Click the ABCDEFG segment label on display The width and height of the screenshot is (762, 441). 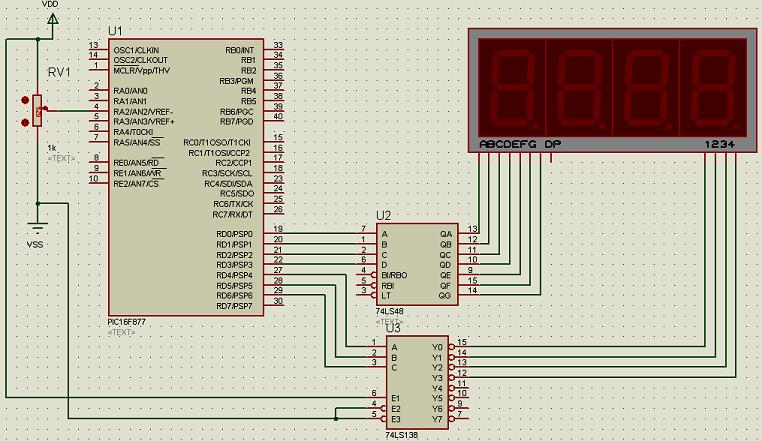[x=508, y=144]
